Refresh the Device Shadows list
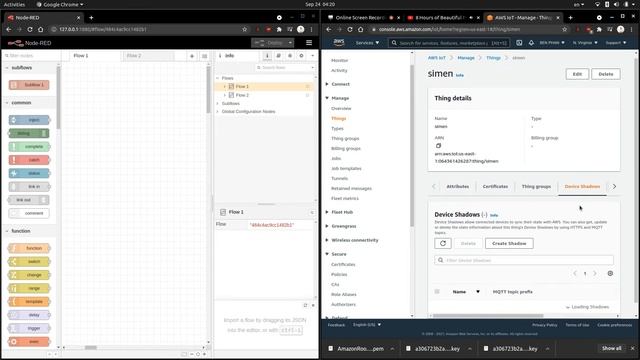 (x=443, y=243)
